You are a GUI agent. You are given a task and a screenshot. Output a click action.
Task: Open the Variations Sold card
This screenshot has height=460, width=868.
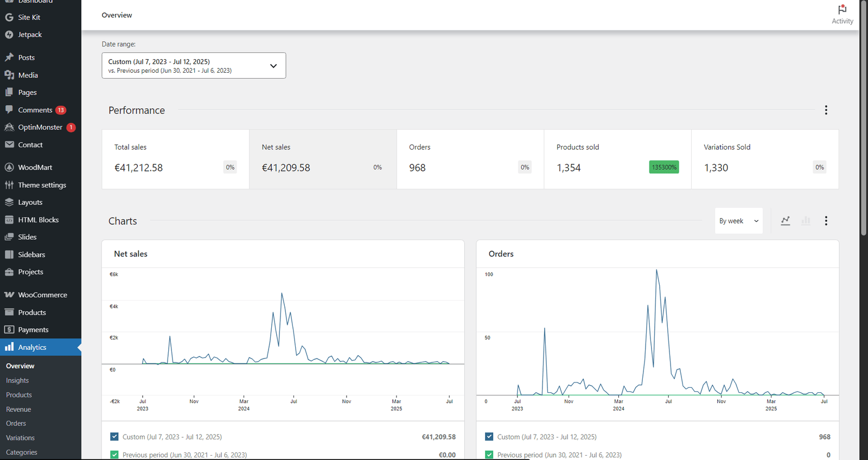[x=765, y=159]
